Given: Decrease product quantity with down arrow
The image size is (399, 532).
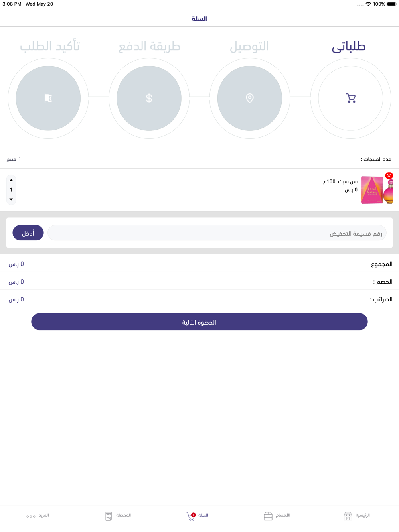Looking at the screenshot, I should click(x=11, y=199).
